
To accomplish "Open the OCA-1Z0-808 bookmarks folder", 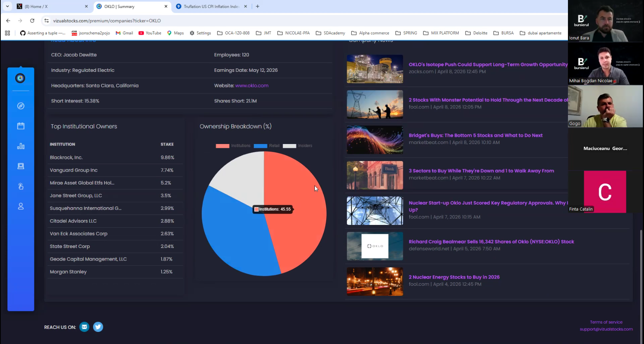I will 233,33.
